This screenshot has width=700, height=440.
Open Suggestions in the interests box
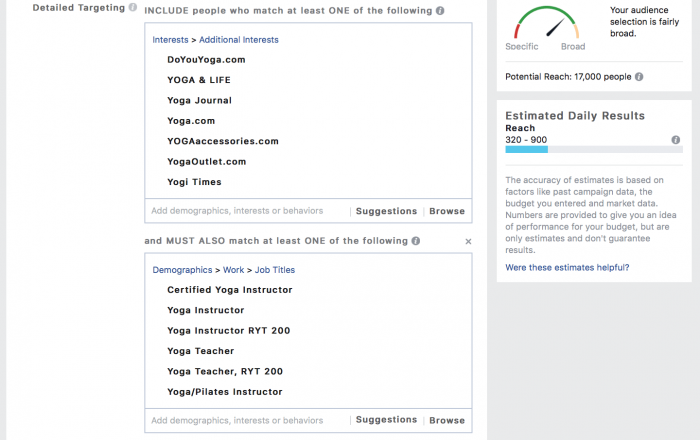(x=386, y=211)
